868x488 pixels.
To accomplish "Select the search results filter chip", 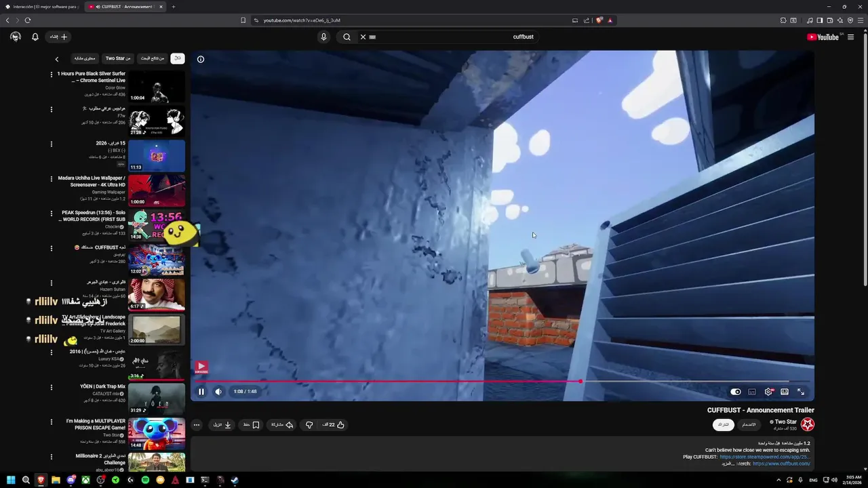I will (152, 58).
